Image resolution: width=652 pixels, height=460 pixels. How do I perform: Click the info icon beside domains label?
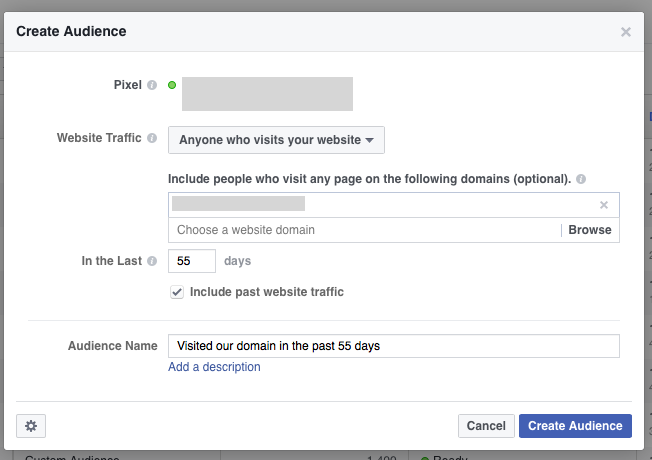pos(581,179)
